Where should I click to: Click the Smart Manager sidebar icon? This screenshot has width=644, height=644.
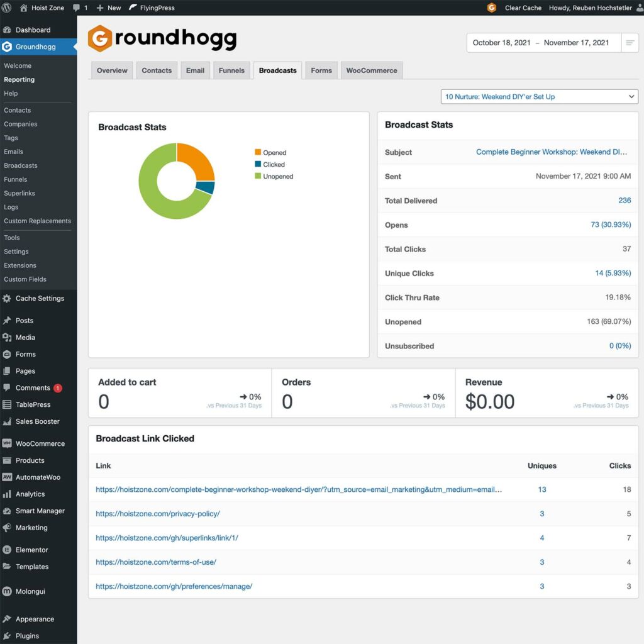coord(8,511)
